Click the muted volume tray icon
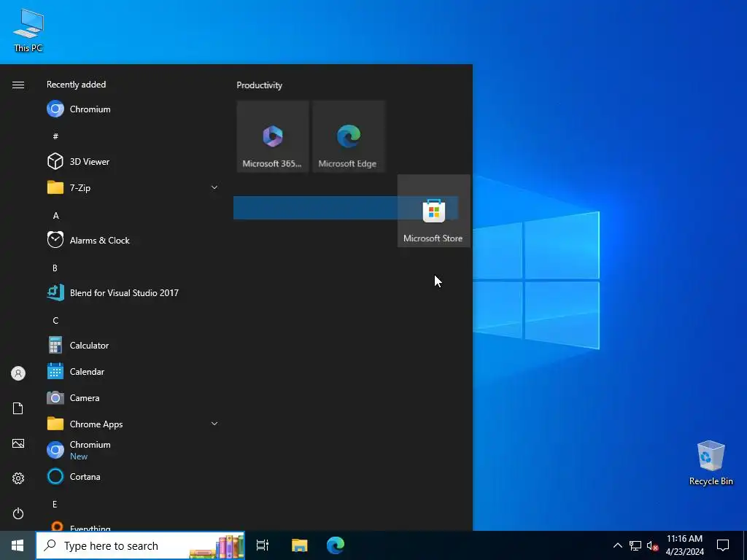 [652, 545]
